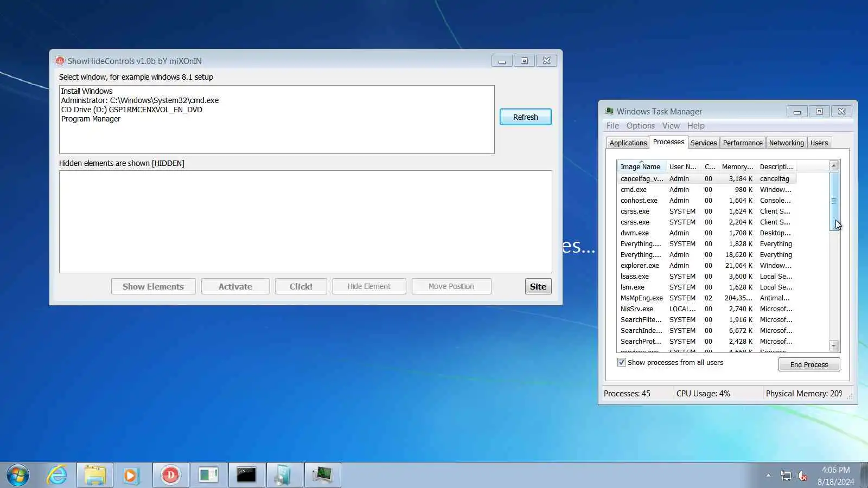Sort processes by Memory column header

click(737, 166)
